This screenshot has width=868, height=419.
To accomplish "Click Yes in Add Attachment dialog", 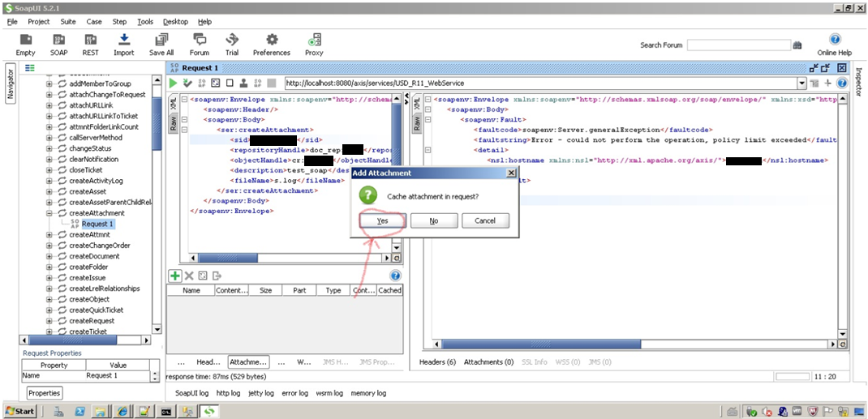I will click(382, 220).
